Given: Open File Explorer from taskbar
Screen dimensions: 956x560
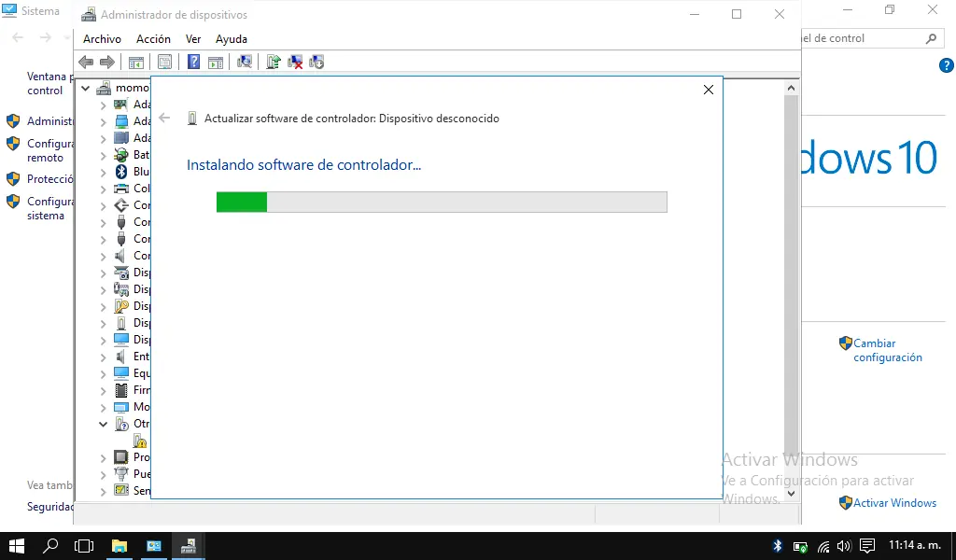Looking at the screenshot, I should click(119, 546).
